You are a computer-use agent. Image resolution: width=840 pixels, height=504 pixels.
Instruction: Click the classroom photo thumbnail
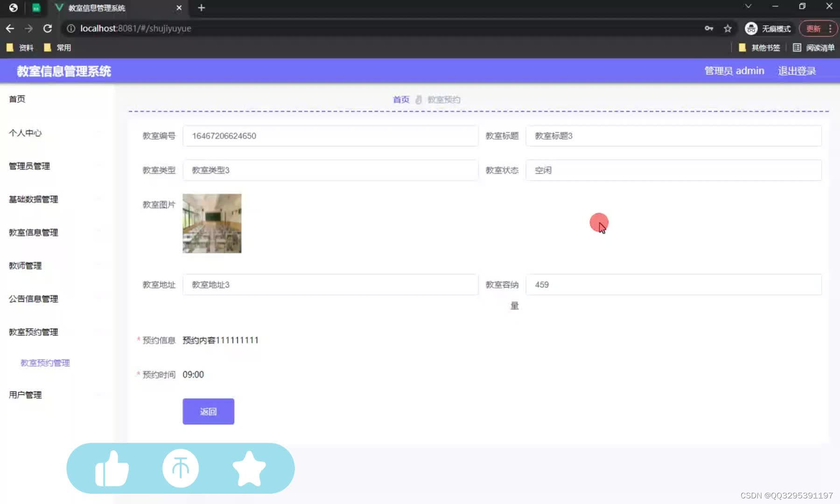tap(211, 223)
